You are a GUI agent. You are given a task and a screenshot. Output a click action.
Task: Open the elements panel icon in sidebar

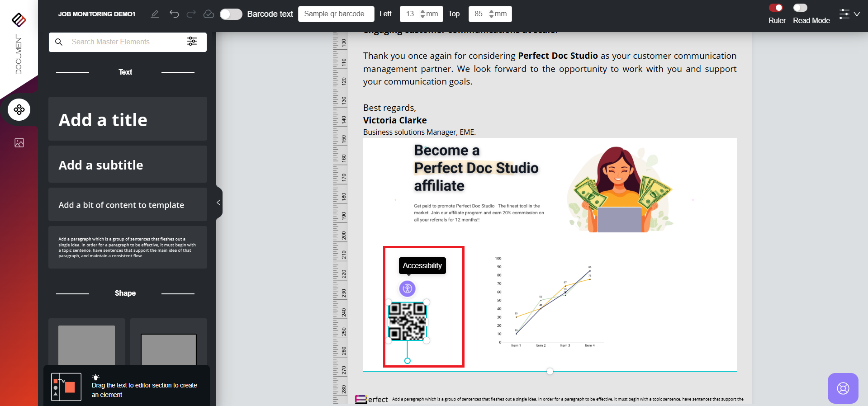tap(19, 110)
